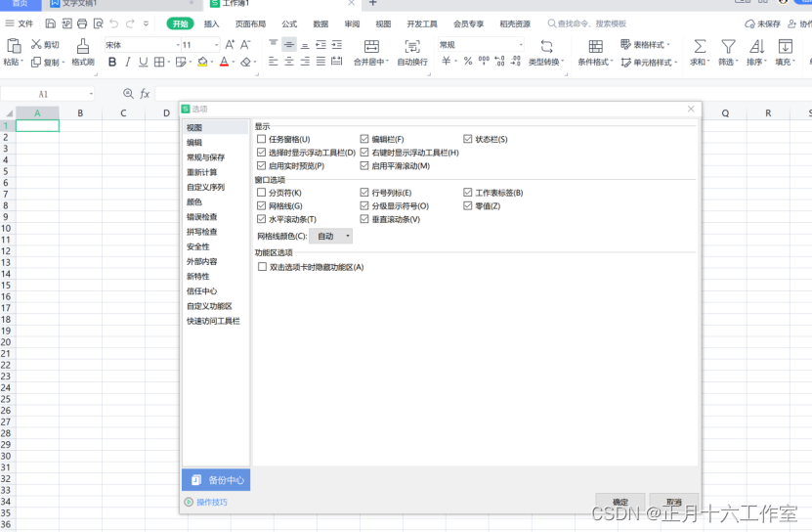Click the Filter (筛选) funnel icon

pos(728,46)
